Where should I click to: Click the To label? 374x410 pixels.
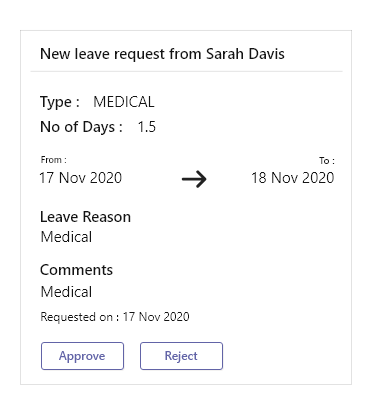(327, 161)
